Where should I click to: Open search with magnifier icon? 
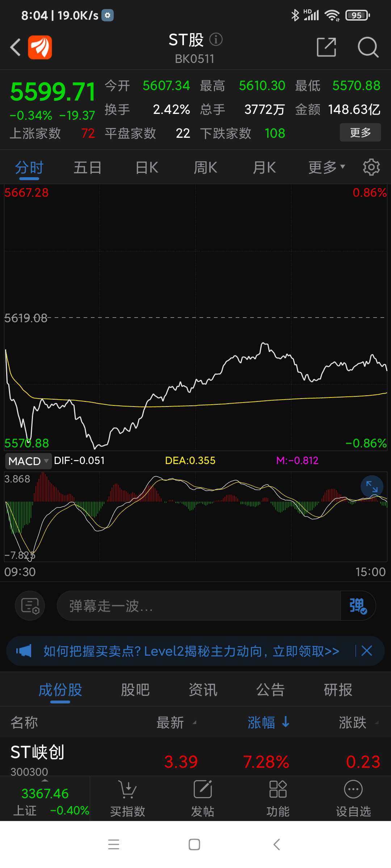[x=368, y=47]
